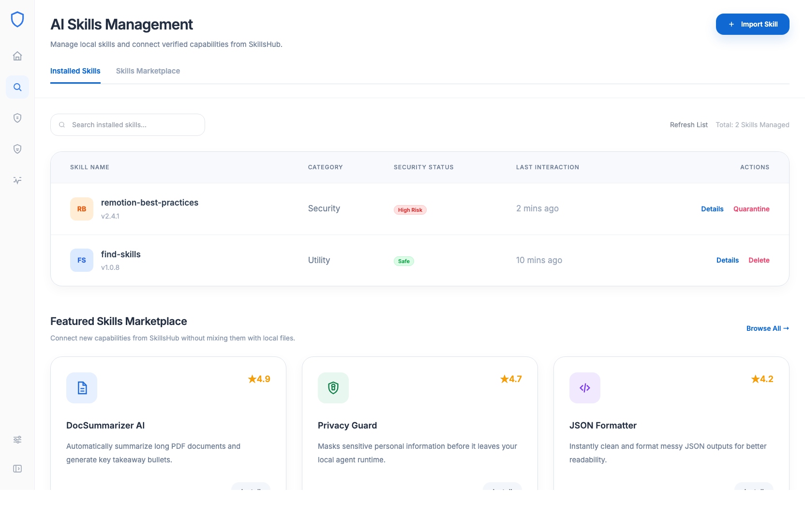The width and height of the screenshot is (805, 532).
Task: Select the magnifier search sidebar icon
Action: tap(17, 87)
